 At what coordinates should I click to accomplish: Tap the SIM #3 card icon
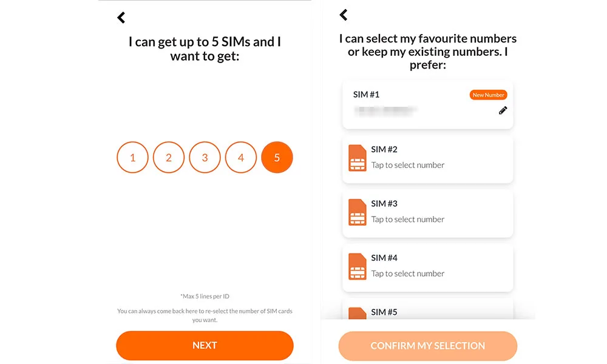[x=358, y=212]
